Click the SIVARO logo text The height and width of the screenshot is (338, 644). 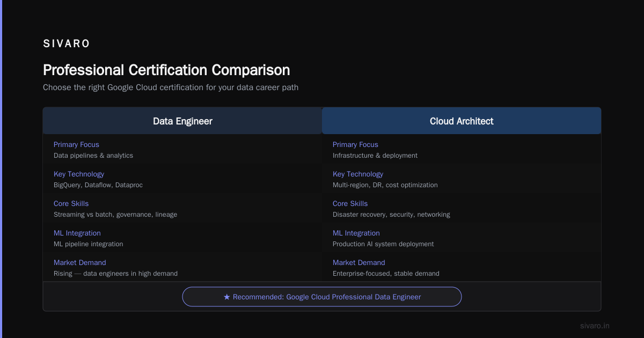pyautogui.click(x=67, y=44)
